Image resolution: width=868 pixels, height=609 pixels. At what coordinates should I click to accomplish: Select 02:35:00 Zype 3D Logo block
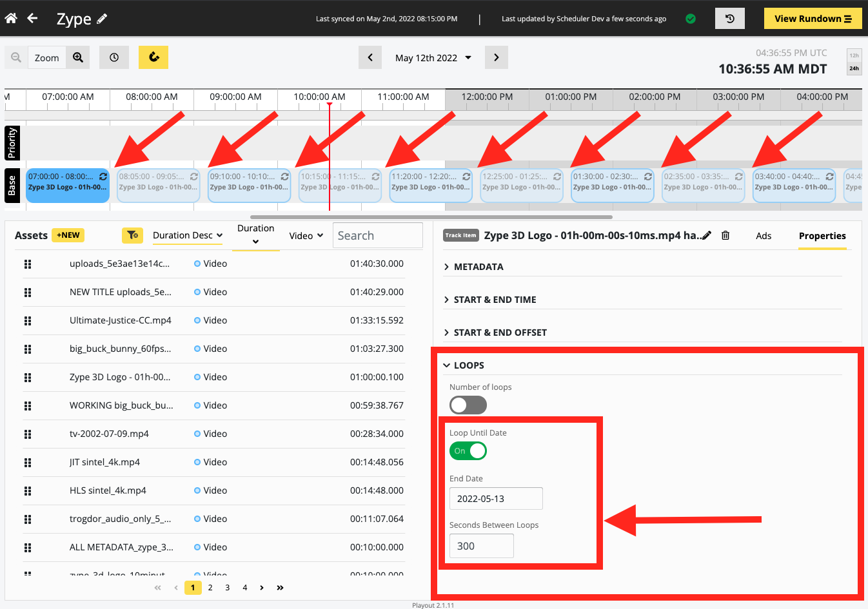click(704, 186)
